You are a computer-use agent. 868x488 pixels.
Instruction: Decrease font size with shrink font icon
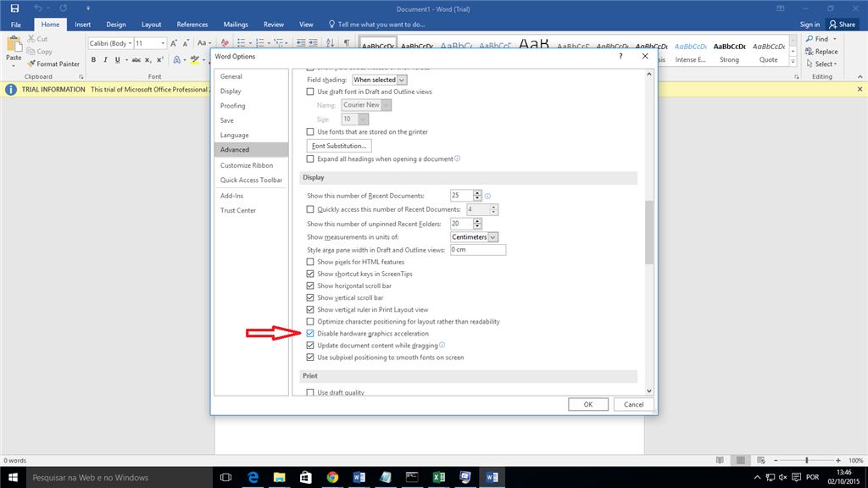click(186, 43)
